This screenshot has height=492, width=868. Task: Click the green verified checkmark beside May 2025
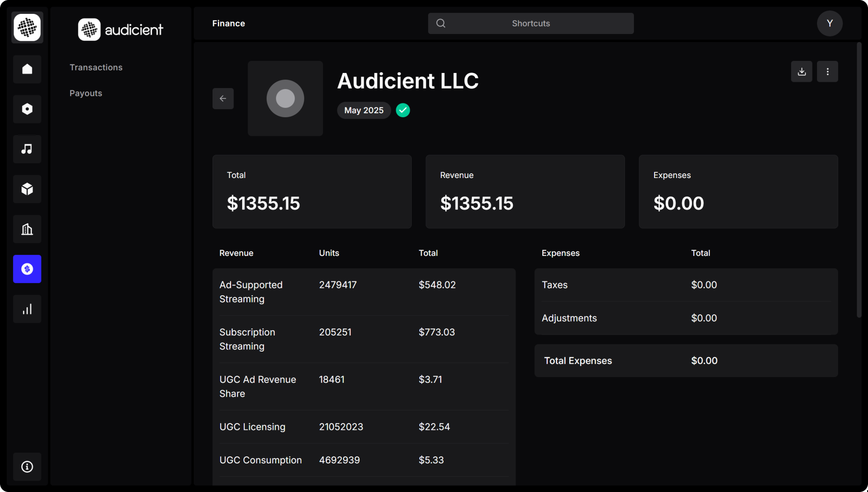click(x=402, y=110)
